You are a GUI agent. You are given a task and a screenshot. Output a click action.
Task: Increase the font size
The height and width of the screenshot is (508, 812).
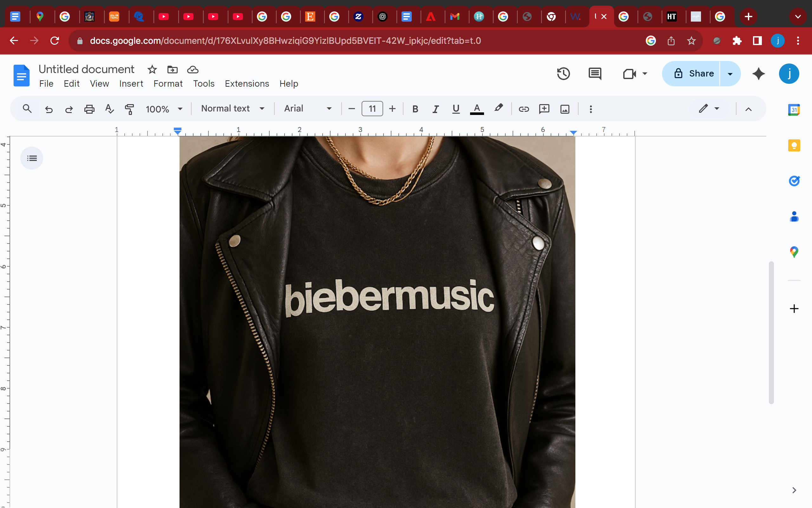pos(392,109)
